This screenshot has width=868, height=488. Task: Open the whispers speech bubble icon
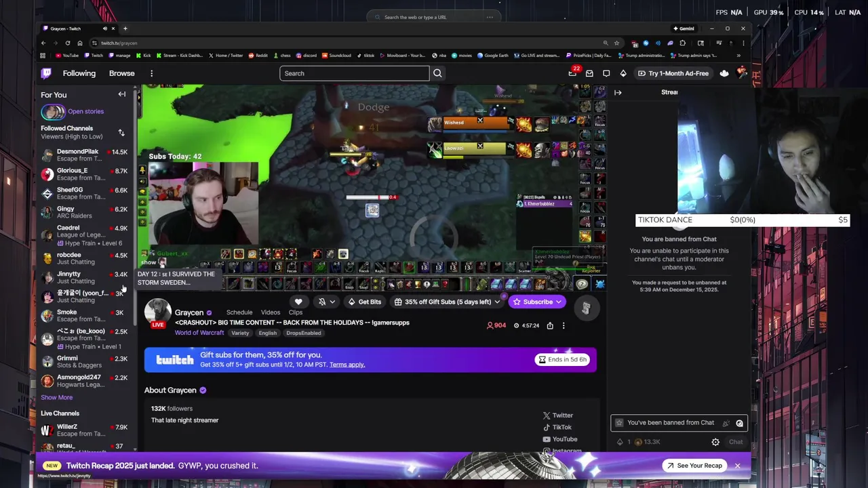(606, 73)
